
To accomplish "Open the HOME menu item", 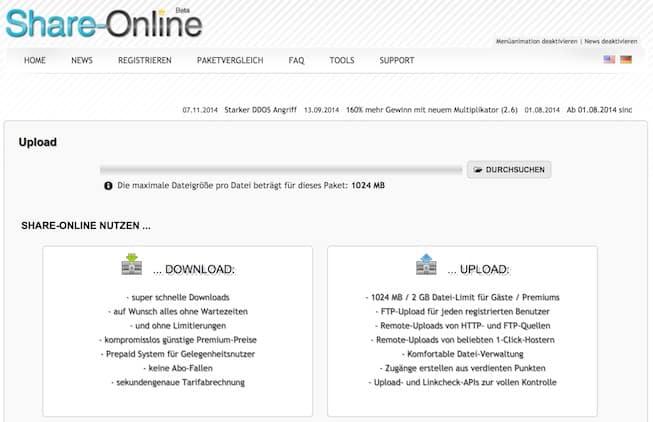I will (x=35, y=60).
